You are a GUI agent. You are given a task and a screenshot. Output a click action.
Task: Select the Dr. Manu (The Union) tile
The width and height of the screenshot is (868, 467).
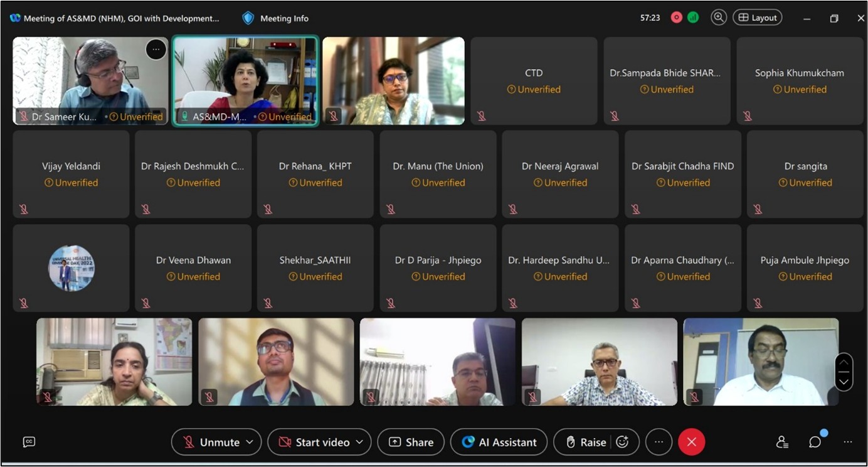click(438, 174)
